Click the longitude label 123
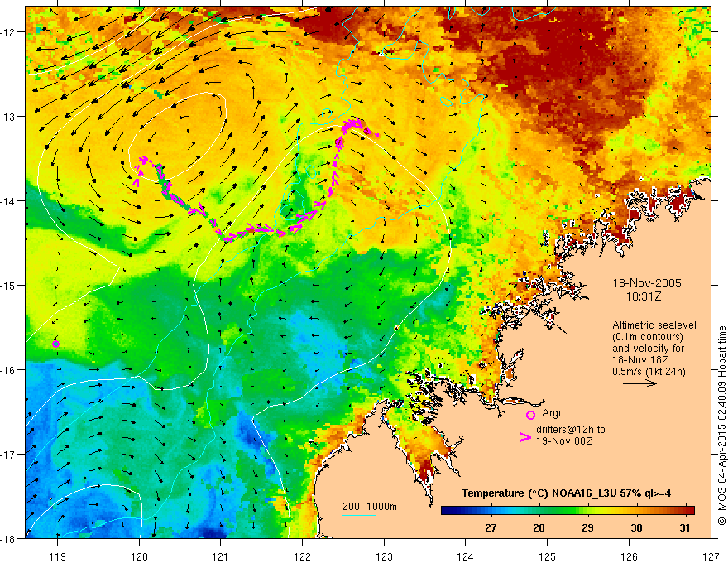Image resolution: width=728 pixels, height=563 pixels. pos(384,556)
